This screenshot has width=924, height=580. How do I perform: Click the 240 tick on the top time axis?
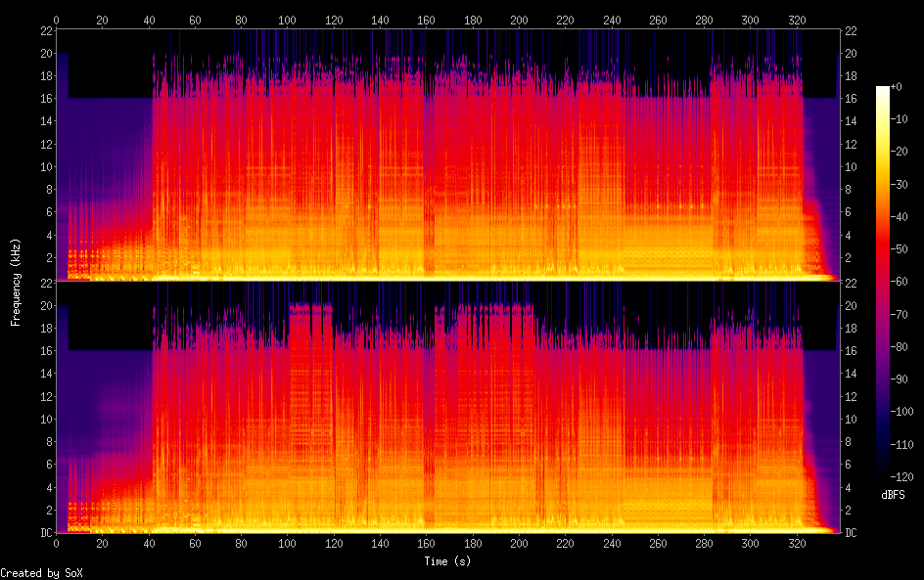click(x=611, y=20)
